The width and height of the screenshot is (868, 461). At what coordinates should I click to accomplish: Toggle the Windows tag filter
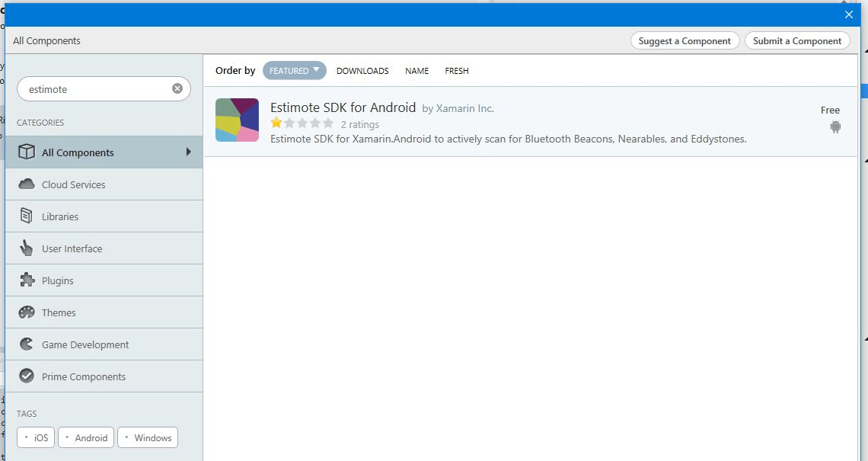148,438
